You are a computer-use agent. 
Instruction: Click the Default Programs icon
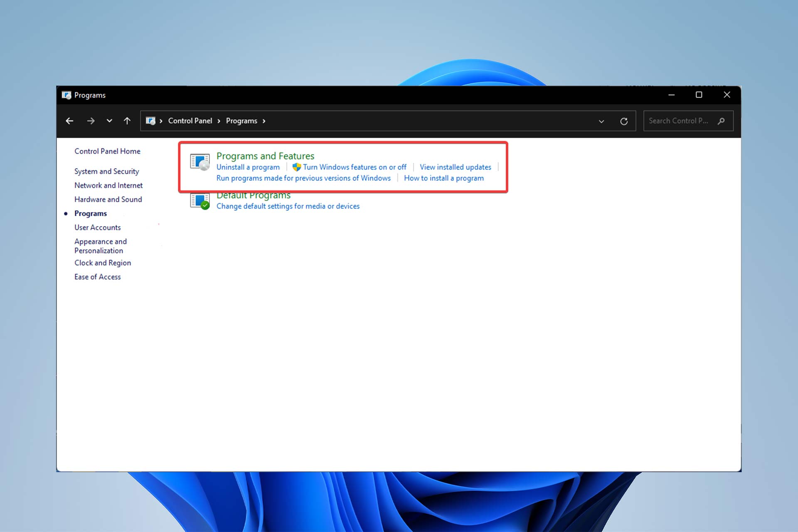click(x=199, y=201)
